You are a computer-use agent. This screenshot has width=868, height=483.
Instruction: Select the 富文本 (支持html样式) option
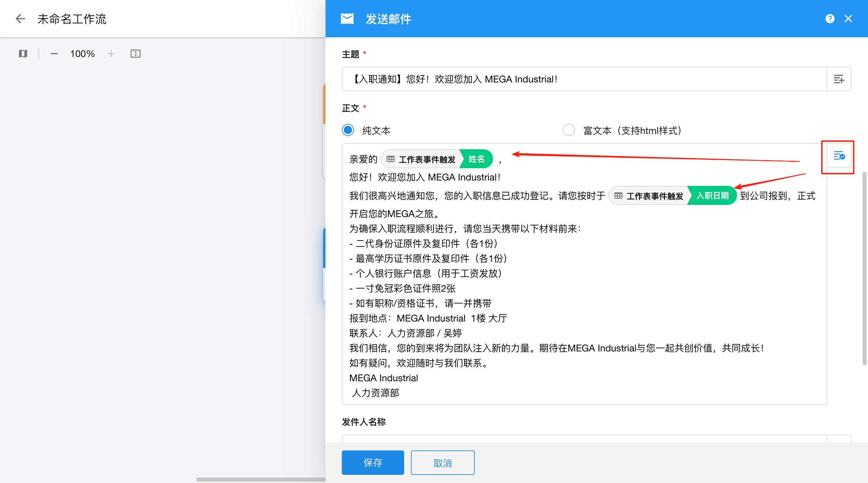click(x=569, y=130)
